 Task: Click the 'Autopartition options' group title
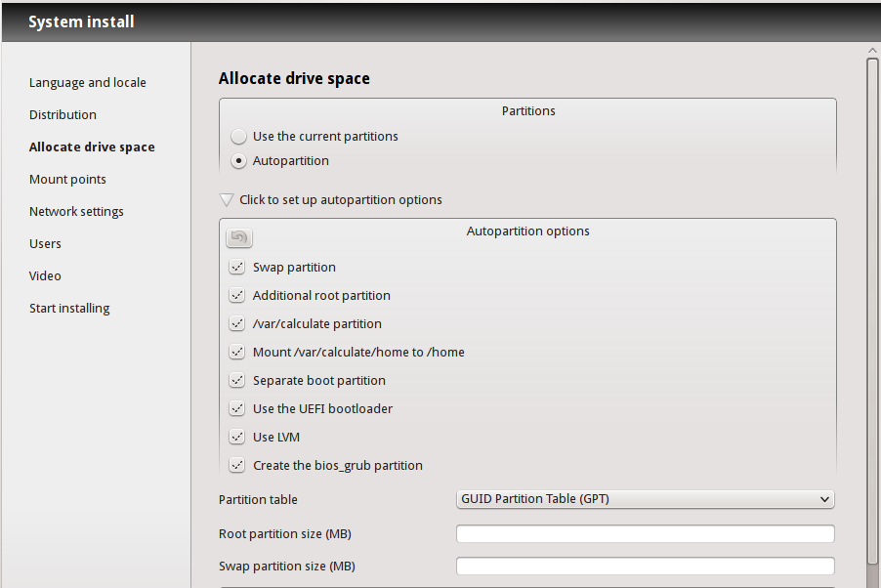(x=528, y=231)
